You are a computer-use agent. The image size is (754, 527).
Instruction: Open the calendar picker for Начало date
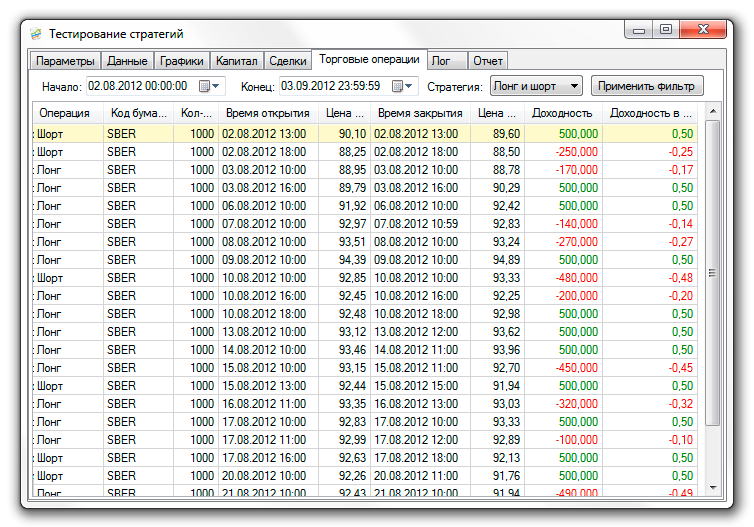[x=210, y=86]
